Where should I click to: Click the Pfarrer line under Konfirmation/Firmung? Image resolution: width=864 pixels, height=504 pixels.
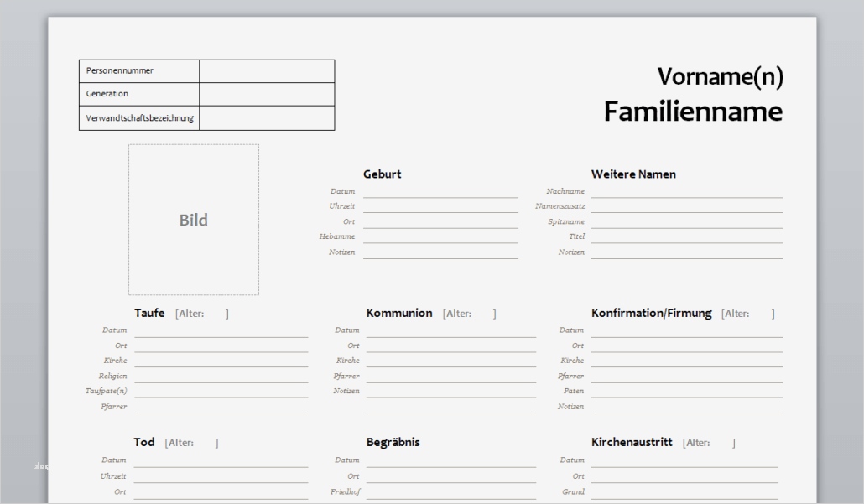coord(686,377)
